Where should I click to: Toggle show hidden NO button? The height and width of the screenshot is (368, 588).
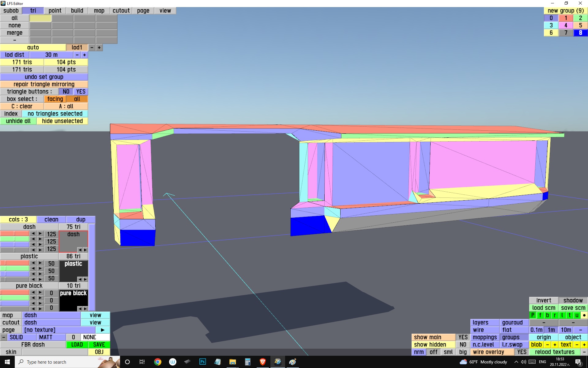(463, 345)
